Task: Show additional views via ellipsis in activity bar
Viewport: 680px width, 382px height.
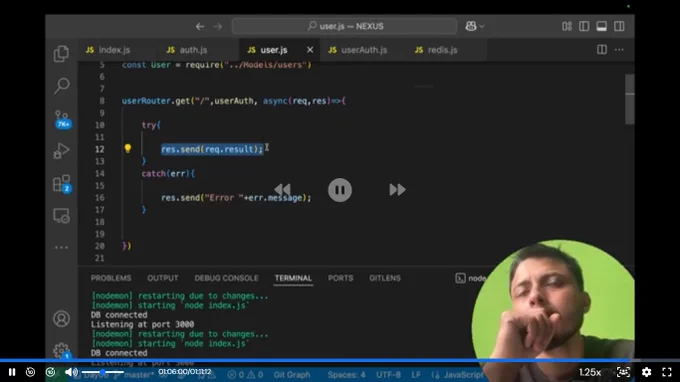Action: click(x=61, y=247)
